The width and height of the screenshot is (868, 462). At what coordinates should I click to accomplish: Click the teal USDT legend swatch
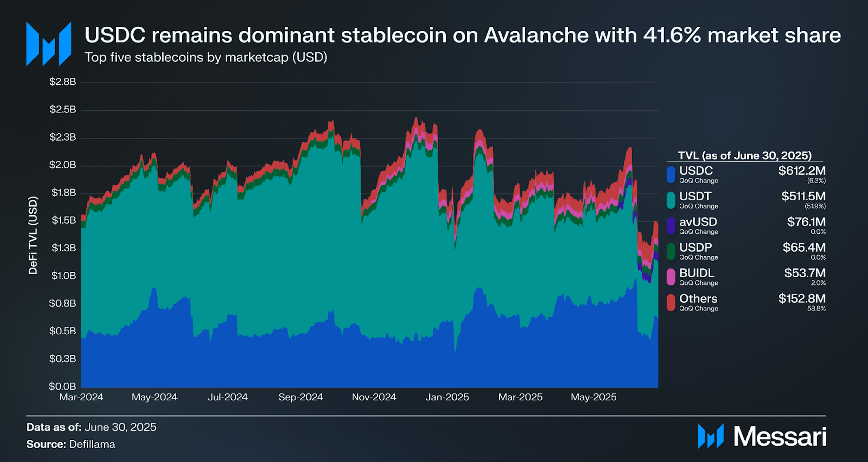(x=671, y=200)
